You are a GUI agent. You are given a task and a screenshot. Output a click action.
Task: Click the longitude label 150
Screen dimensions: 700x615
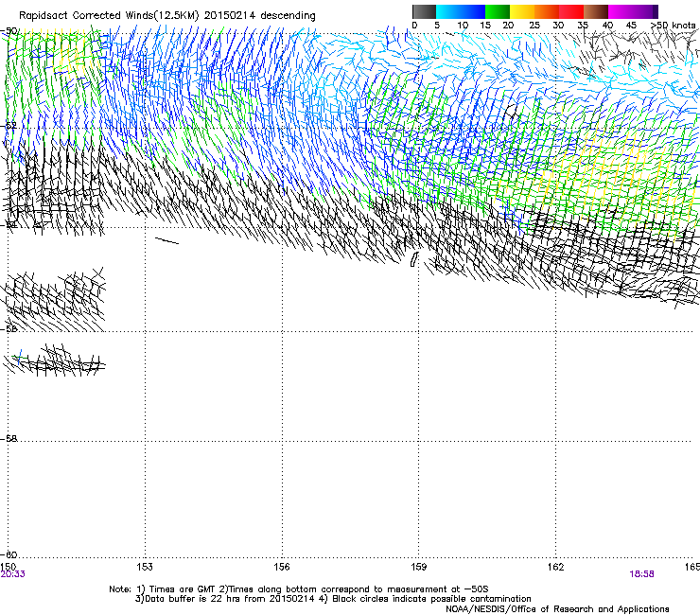coord(8,567)
